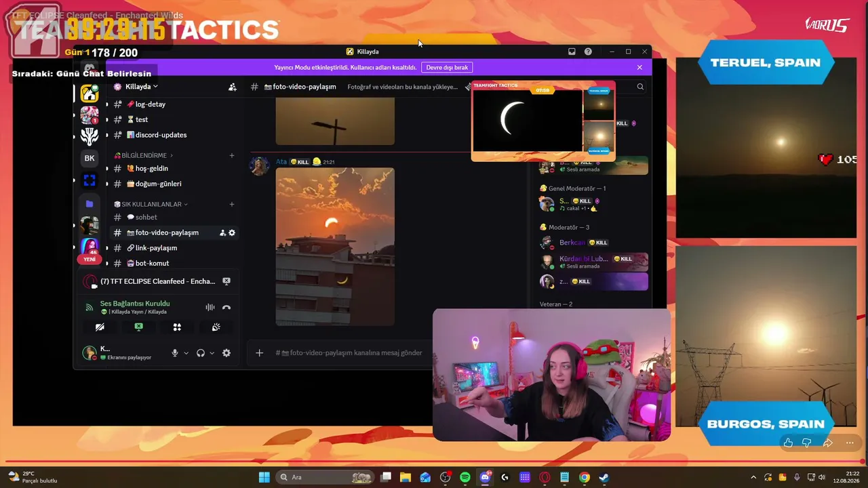Open the BK server in sidebar
Viewport: 868px width, 488px height.
click(x=90, y=159)
